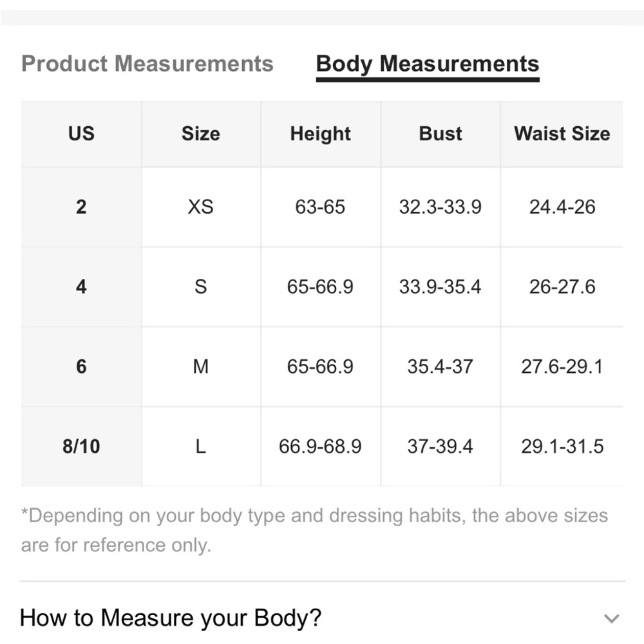
Task: Click the Size column header
Action: point(201,134)
